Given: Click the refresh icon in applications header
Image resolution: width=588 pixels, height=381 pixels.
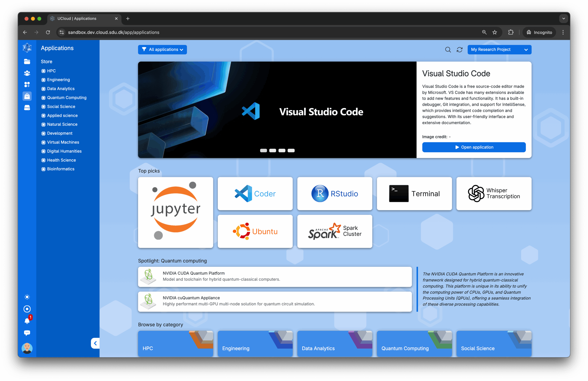Looking at the screenshot, I should (x=459, y=50).
